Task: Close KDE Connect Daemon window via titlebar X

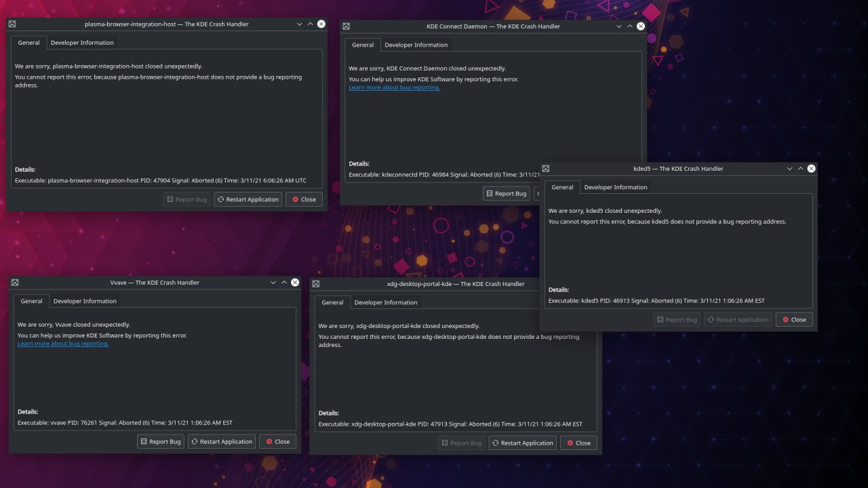Action: point(641,26)
